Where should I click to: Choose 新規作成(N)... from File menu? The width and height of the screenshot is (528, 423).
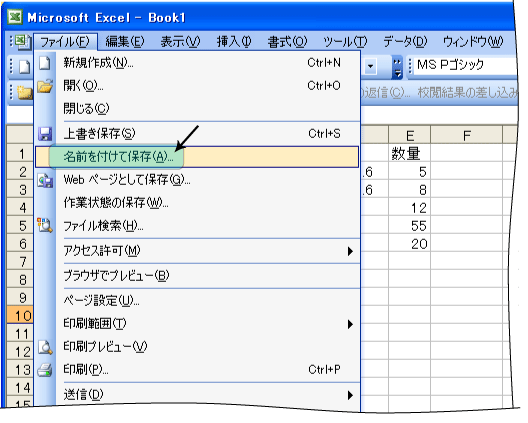click(x=197, y=63)
